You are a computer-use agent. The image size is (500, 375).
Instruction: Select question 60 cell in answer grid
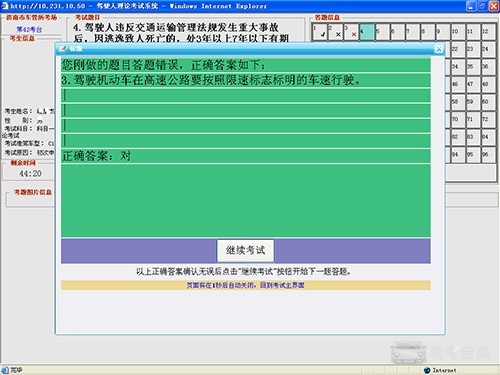tap(489, 102)
